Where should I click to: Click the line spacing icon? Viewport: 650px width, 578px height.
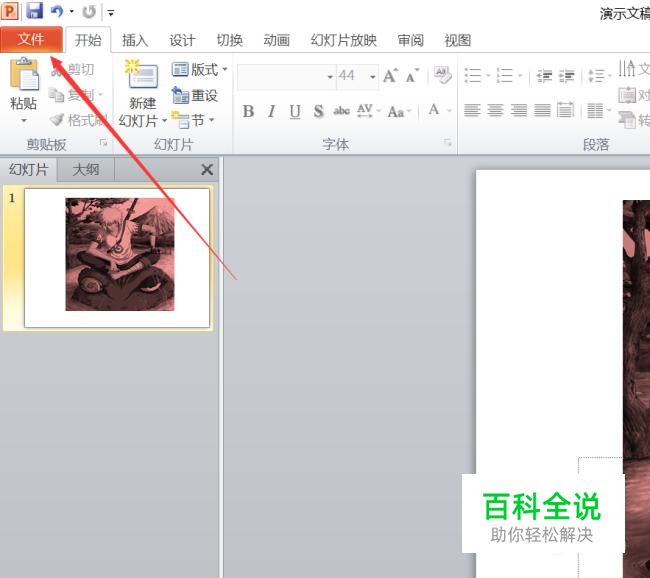point(597,76)
